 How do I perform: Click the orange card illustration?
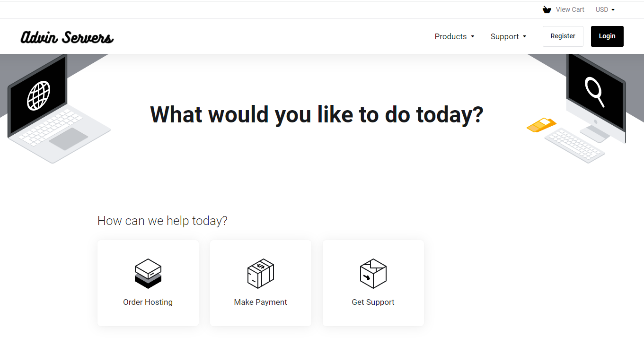tap(541, 125)
